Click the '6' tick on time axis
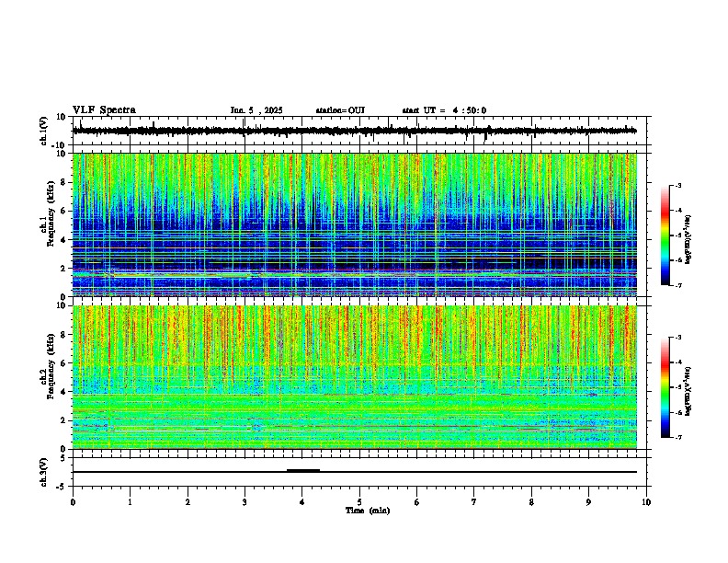Image resolution: width=728 pixels, height=563 pixels. click(417, 502)
